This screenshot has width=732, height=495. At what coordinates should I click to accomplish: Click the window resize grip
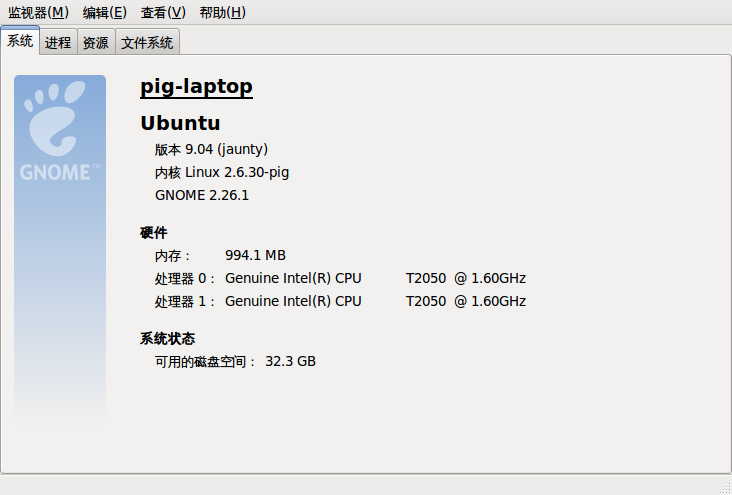point(725,489)
